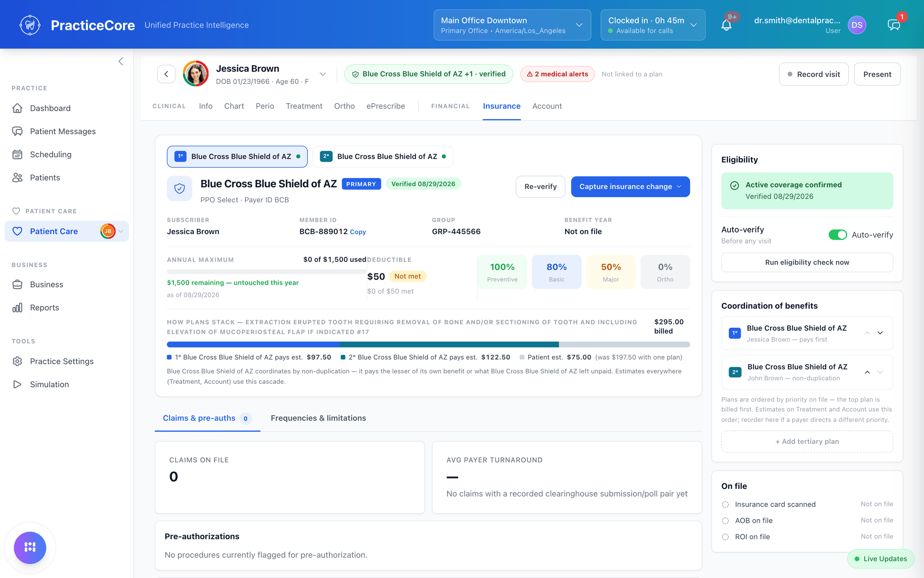924x578 pixels.
Task: Move primary plan down with the chevron
Action: (880, 333)
